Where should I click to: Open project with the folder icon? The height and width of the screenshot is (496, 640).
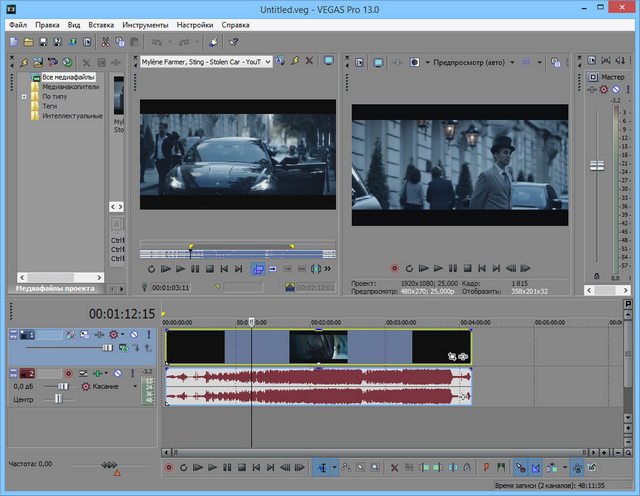29,42
